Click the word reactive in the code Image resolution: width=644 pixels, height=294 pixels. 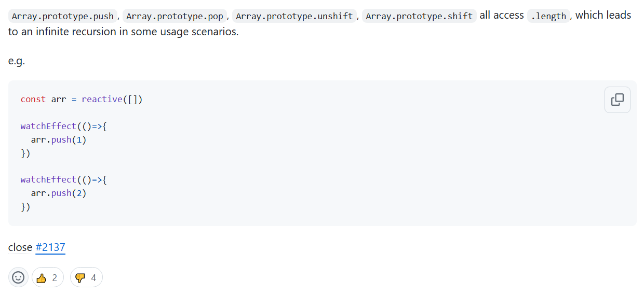102,99
